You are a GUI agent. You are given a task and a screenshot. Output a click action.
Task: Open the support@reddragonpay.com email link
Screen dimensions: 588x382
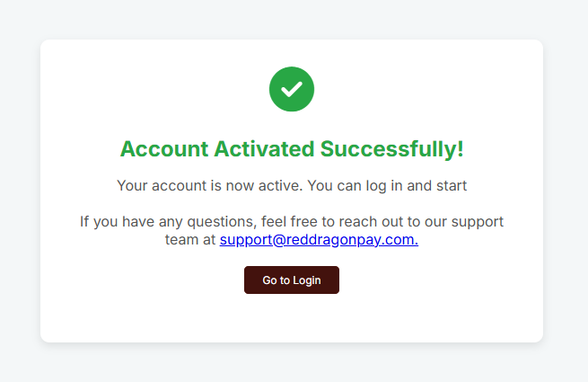point(319,240)
